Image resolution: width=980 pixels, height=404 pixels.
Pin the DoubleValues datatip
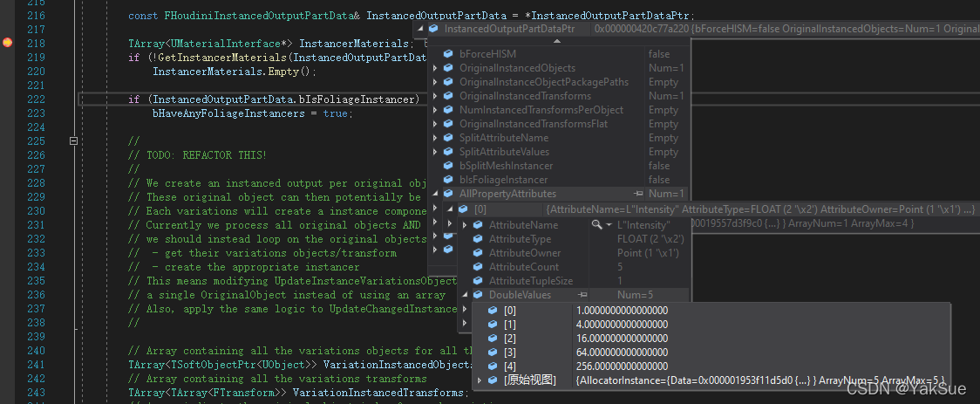click(582, 295)
